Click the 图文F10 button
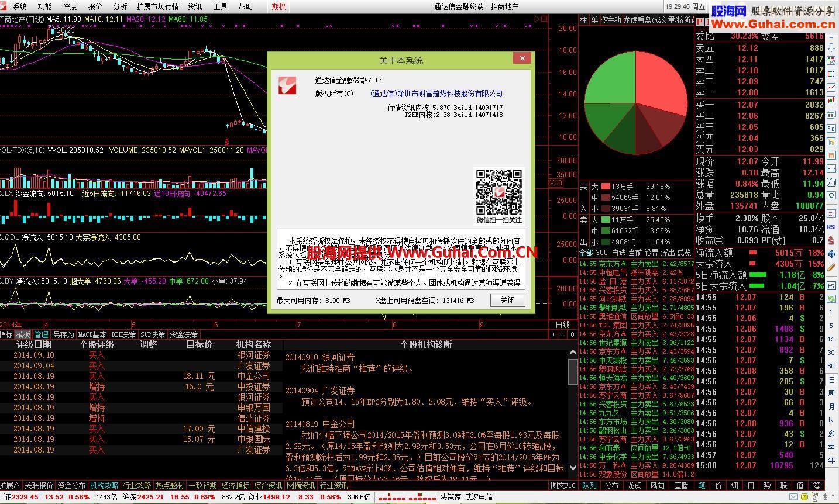Image resolution: width=839 pixels, height=504 pixels. coord(563,485)
